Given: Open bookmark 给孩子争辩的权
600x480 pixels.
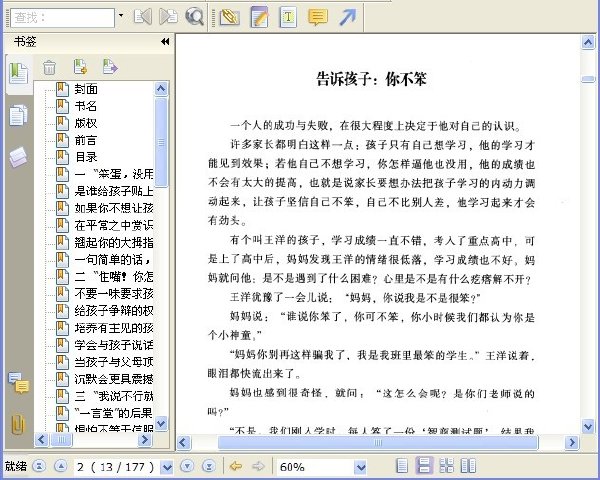Looking at the screenshot, I should pos(114,310).
